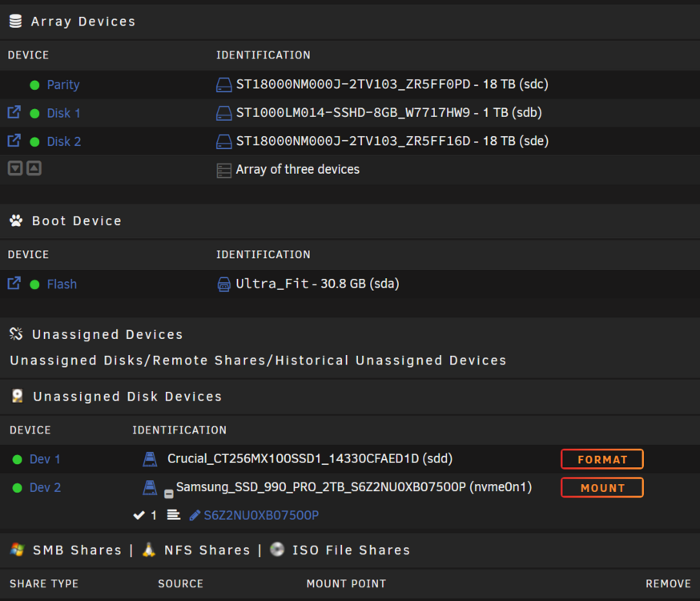Open Disk 2 browse icon
Screen dimensions: 700x601
click(14, 141)
